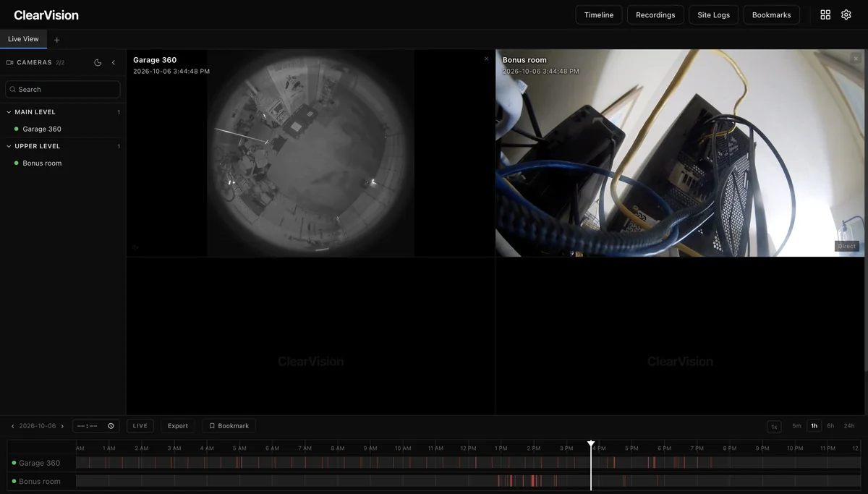Toggle the moon night-mode icon in Cameras panel
The image size is (868, 494).
(98, 63)
